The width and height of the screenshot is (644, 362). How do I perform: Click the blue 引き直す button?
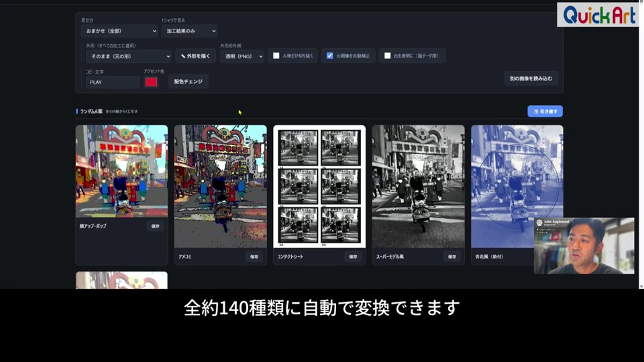click(x=545, y=111)
